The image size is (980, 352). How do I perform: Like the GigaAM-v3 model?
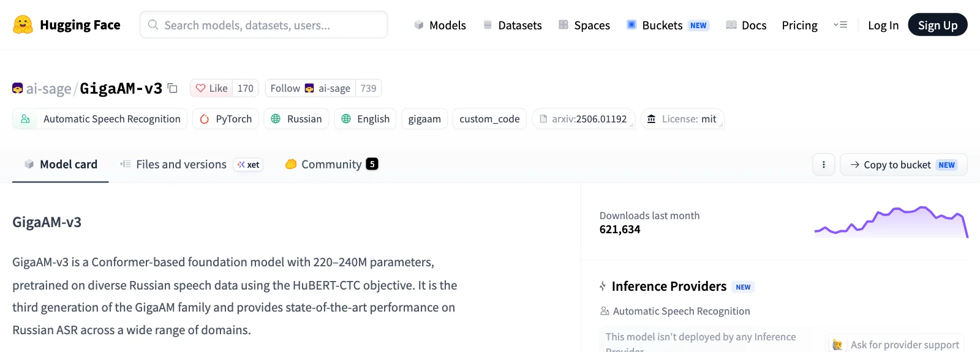point(211,88)
